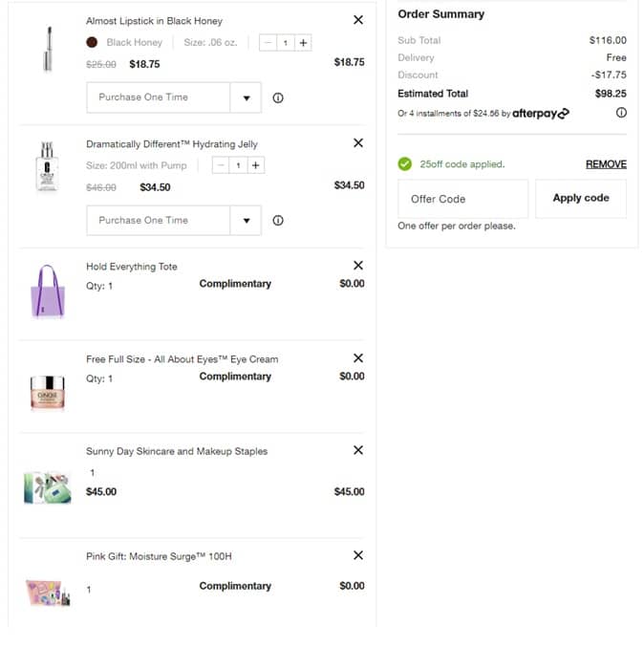Decrease quantity of Hydrating Jelly
Viewport: 644px width, 669px height.
tap(221, 165)
